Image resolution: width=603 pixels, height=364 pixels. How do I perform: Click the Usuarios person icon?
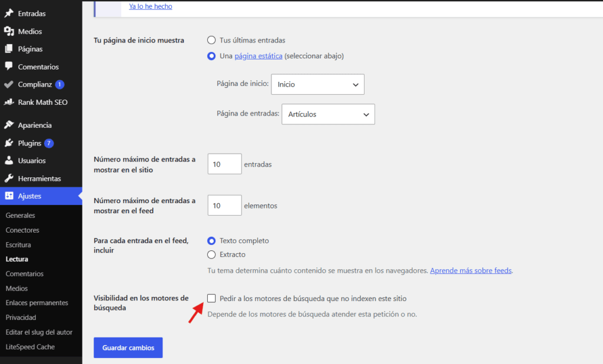9,160
